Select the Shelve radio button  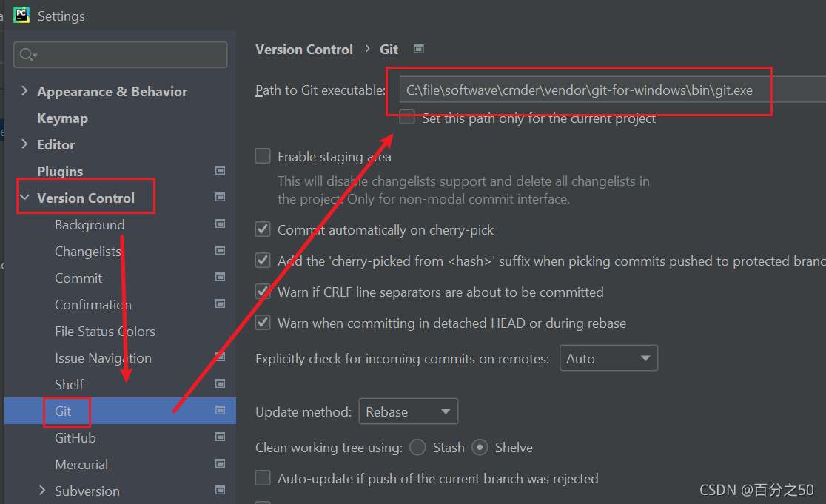(480, 448)
